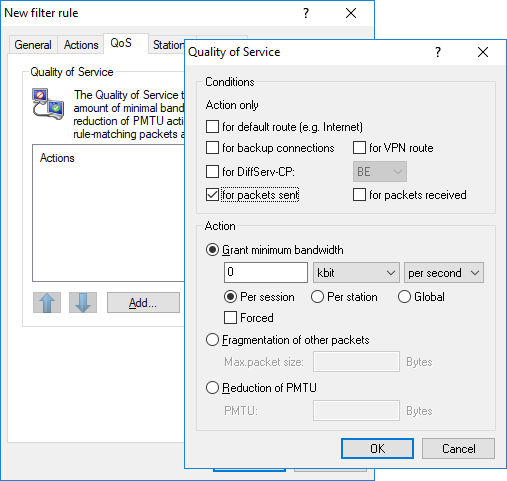Tick the for VPN route checkbox
Screen dimensions: 507x481
pos(359,148)
